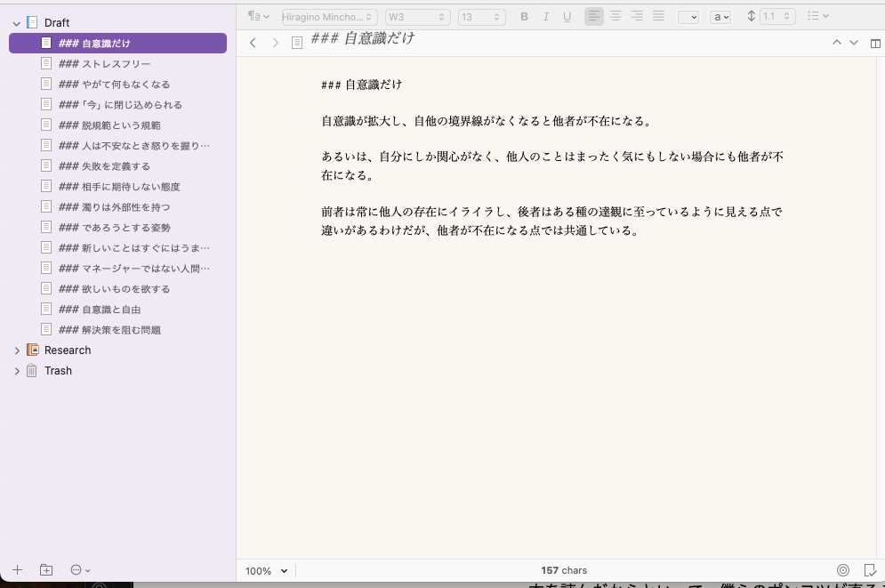The image size is (885, 588).
Task: Click the writing goal target icon in status bar
Action: pyautogui.click(x=842, y=570)
